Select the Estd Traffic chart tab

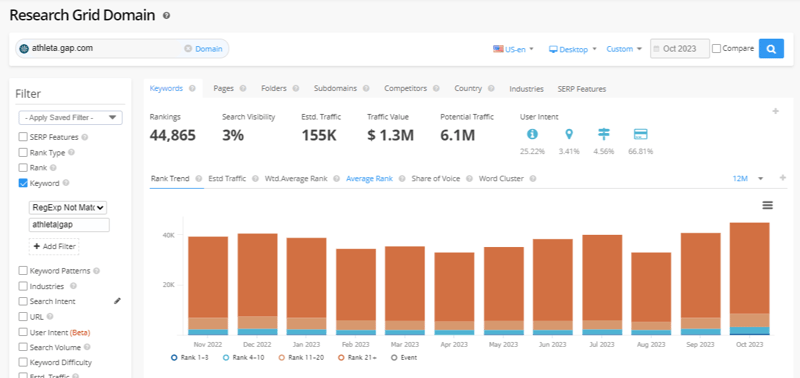[x=227, y=179]
